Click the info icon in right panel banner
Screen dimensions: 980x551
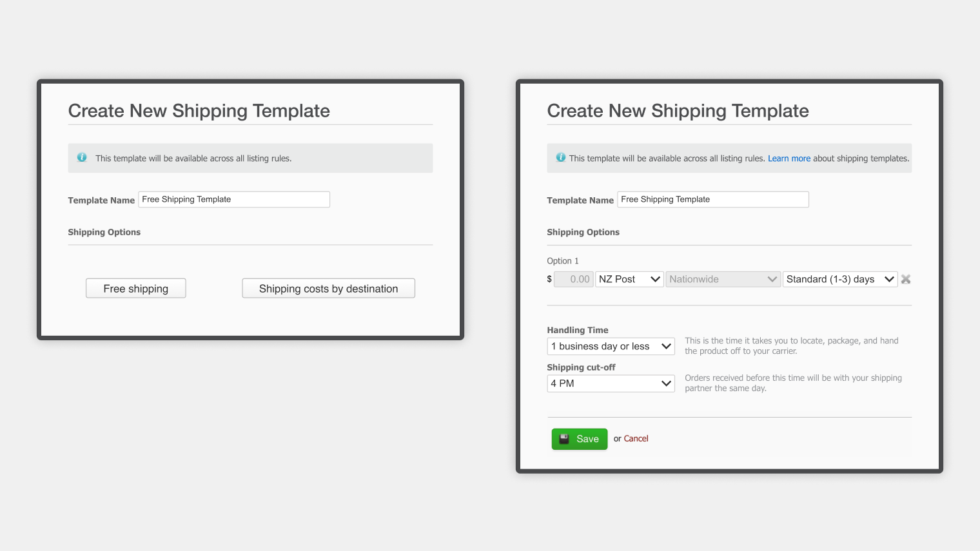[x=561, y=157]
